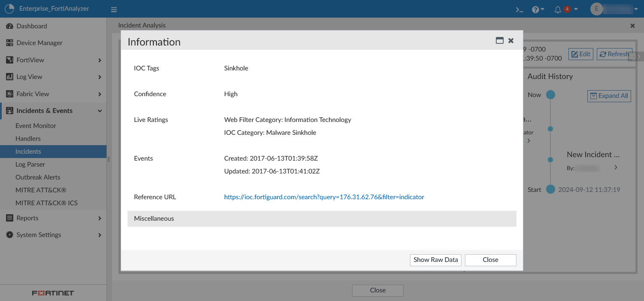Open the FortiGuard IOC reference URL
Viewport: 644px width, 301px height.
coord(324,197)
